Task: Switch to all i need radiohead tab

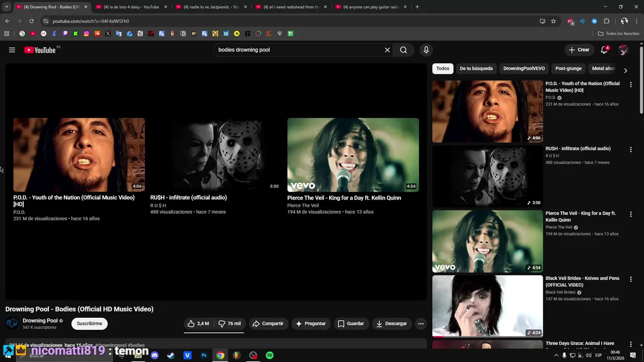Action: (x=290, y=7)
